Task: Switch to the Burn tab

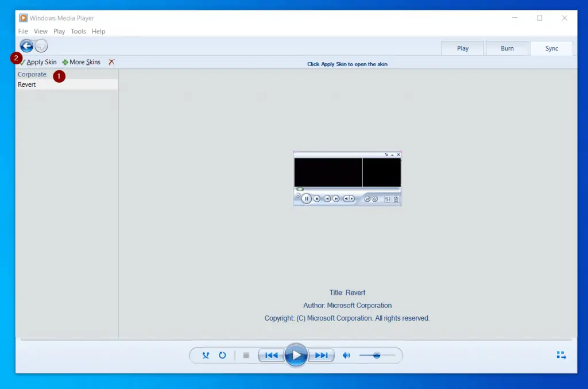Action: pyautogui.click(x=507, y=48)
